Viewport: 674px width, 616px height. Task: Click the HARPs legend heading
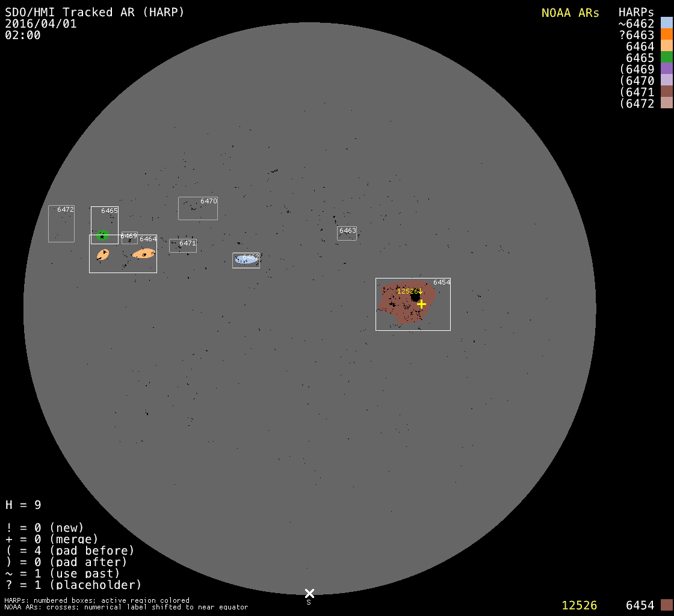[636, 13]
